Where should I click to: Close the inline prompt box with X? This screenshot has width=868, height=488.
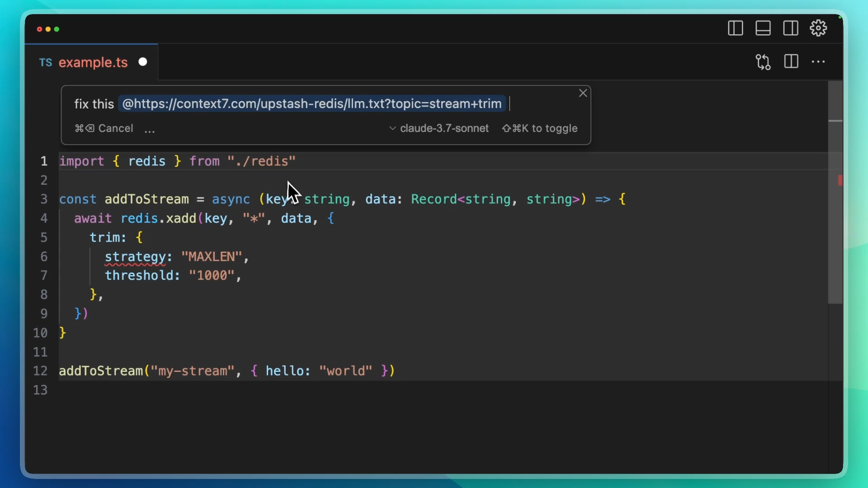point(583,93)
